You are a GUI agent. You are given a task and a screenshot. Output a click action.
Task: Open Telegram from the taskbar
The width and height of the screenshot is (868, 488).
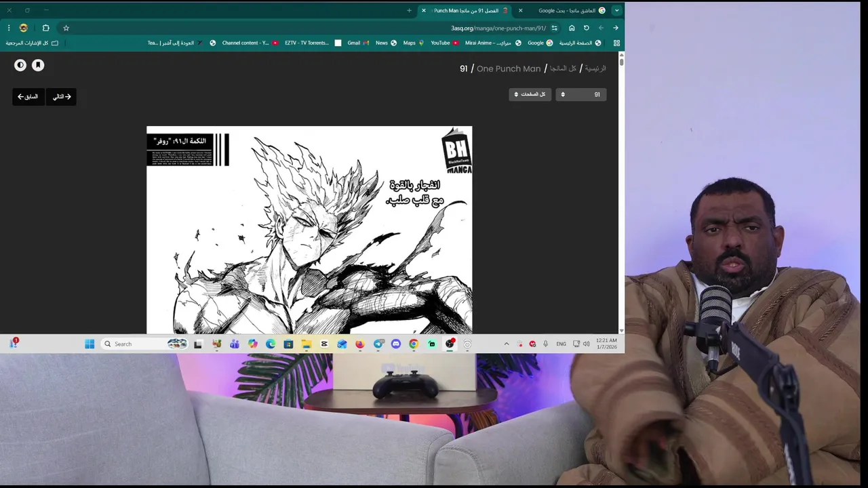pyautogui.click(x=378, y=344)
